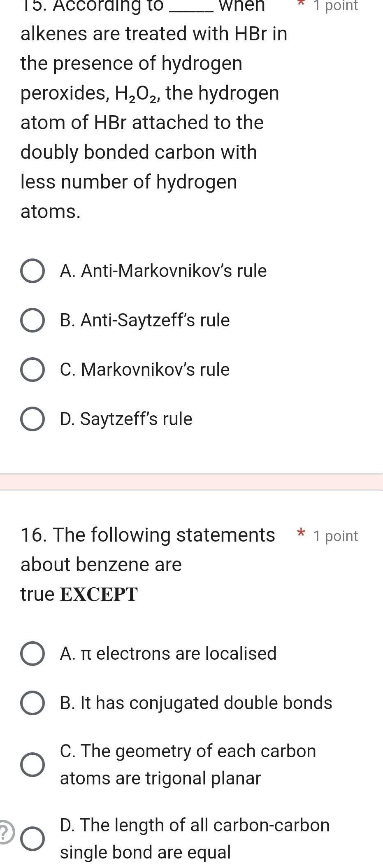Mark the Markovnikov's rule radio circle
This screenshot has height=868, width=383.
point(32,370)
